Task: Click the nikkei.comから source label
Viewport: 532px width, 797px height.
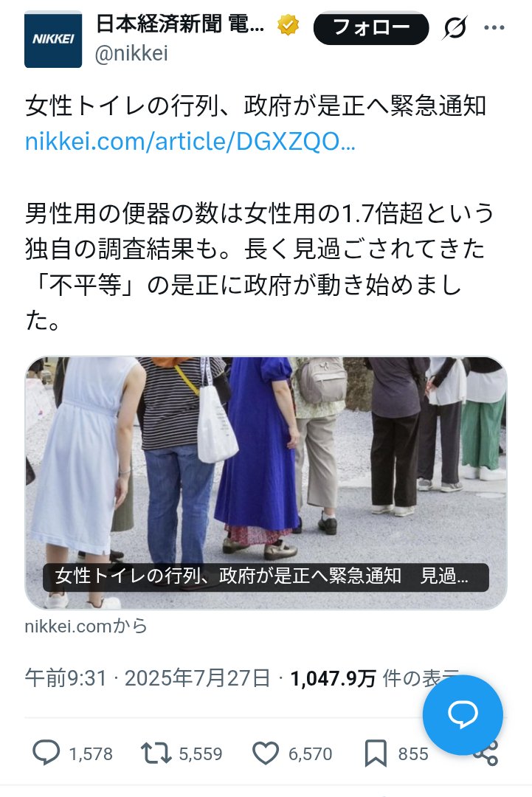Action: 86,626
